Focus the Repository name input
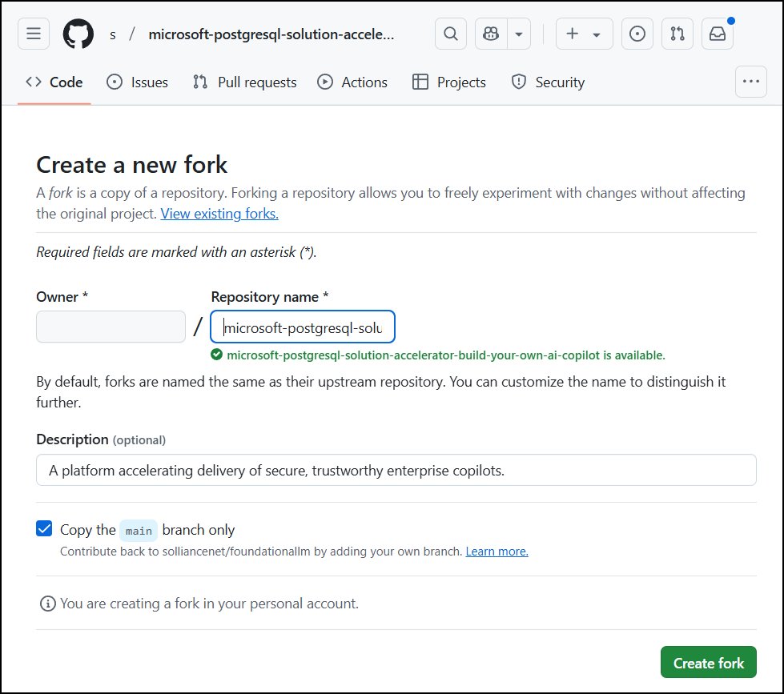This screenshot has height=694, width=784. coord(303,327)
